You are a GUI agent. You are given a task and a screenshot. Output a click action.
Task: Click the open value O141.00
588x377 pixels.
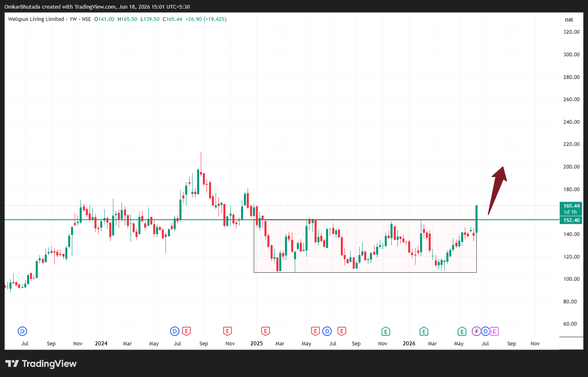104,19
